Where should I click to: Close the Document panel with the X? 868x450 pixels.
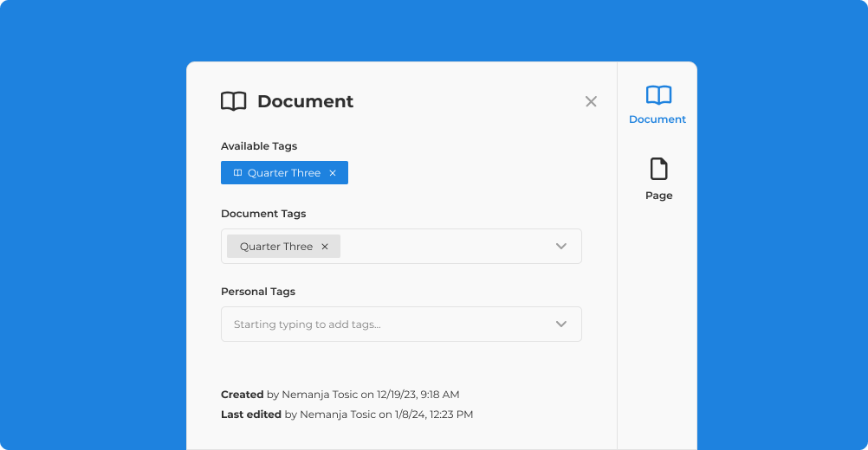(591, 101)
